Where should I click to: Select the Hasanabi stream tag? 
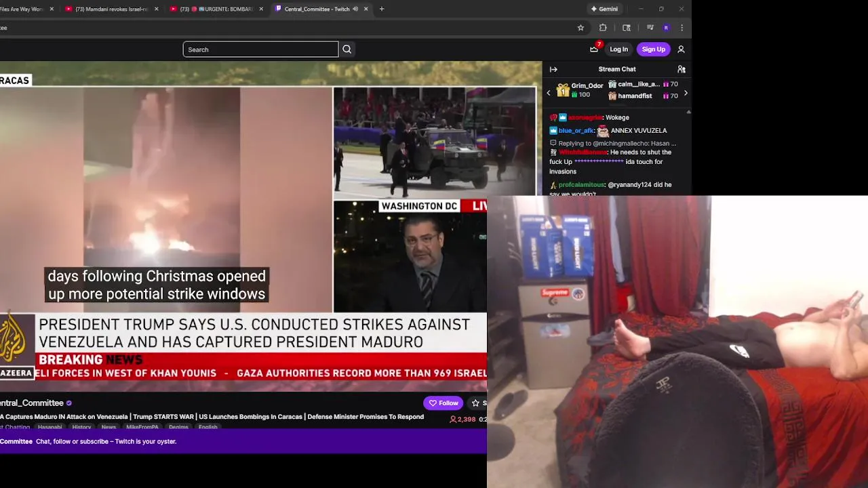point(50,427)
